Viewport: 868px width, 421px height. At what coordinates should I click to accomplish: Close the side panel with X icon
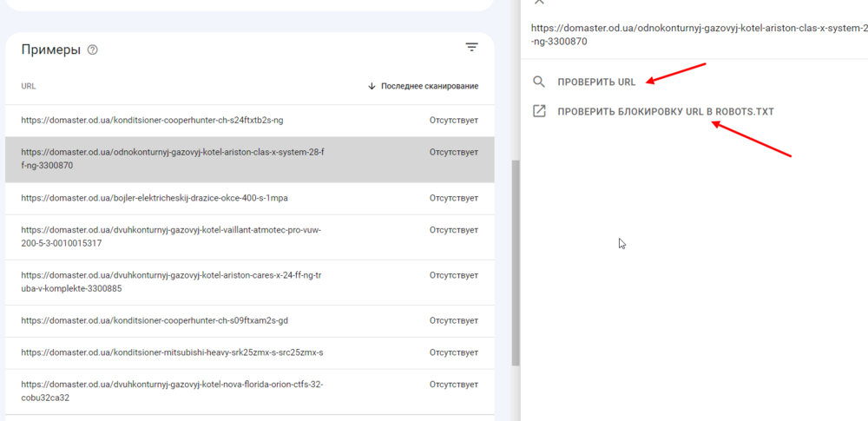[x=539, y=3]
